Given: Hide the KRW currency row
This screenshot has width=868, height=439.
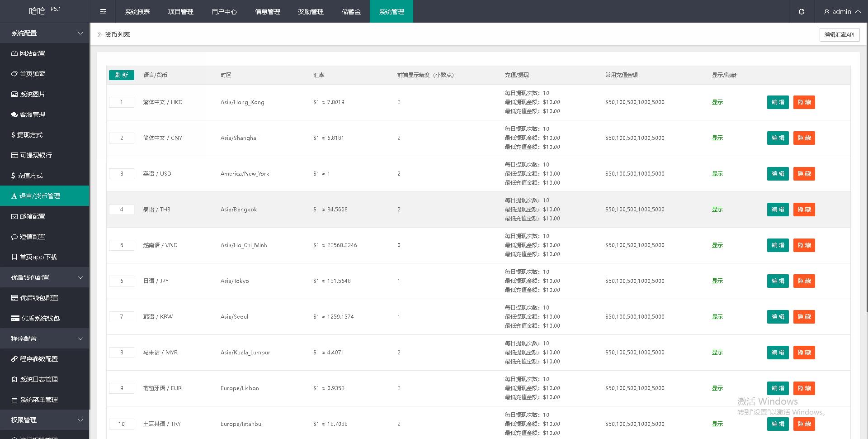Looking at the screenshot, I should pyautogui.click(x=804, y=317).
